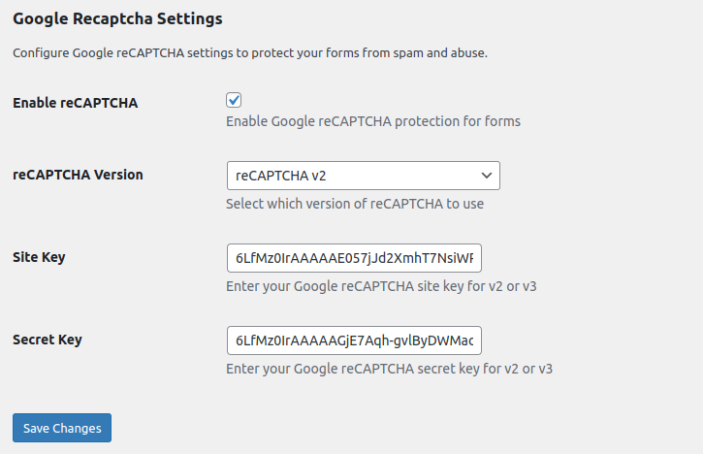Place cursor at start of Secret Key value
Viewport: 703px width, 454px height.
237,341
